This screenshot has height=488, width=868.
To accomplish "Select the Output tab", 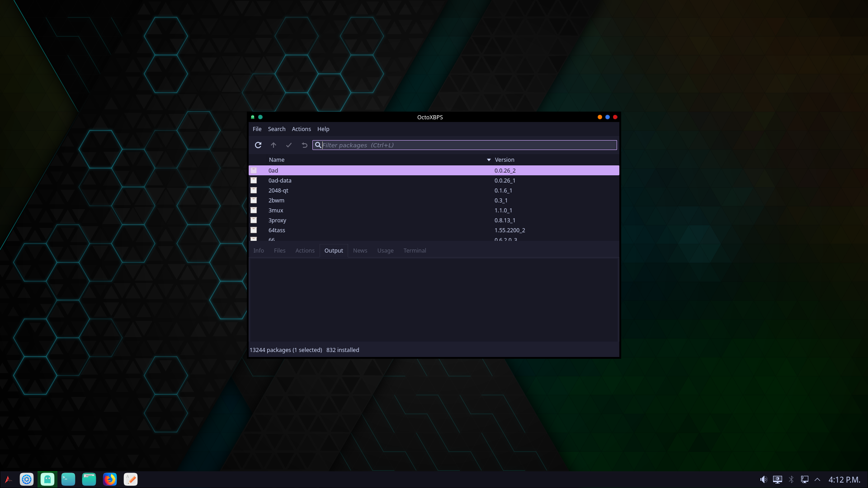I will 334,251.
